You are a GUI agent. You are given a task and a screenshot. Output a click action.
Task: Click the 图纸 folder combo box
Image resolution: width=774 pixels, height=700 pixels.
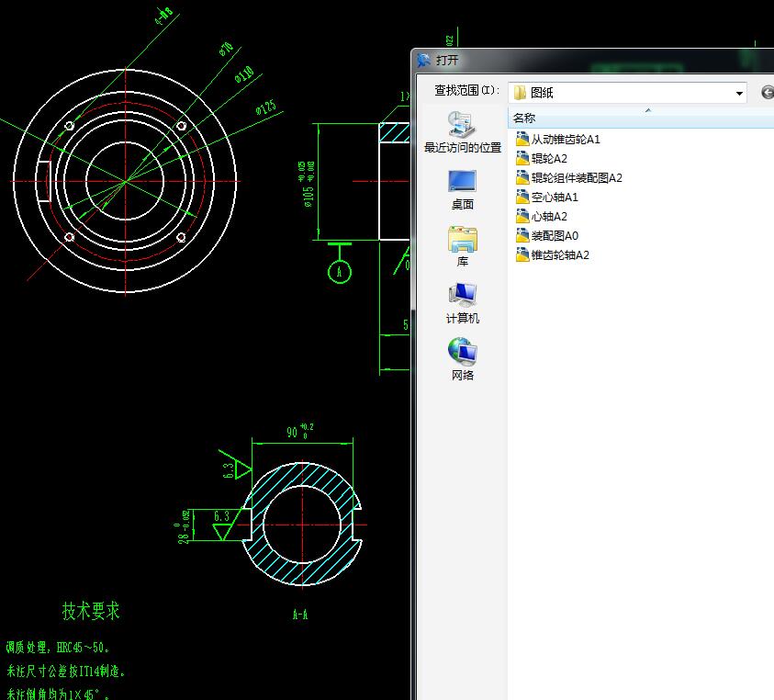point(627,93)
